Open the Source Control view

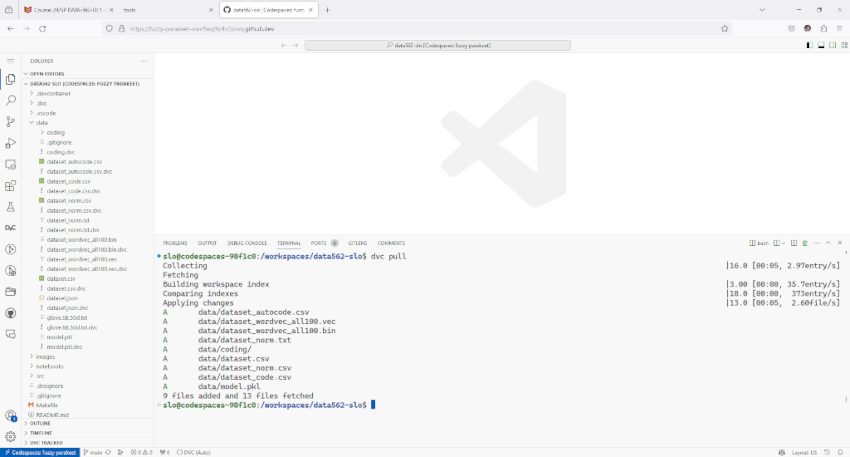(10, 122)
